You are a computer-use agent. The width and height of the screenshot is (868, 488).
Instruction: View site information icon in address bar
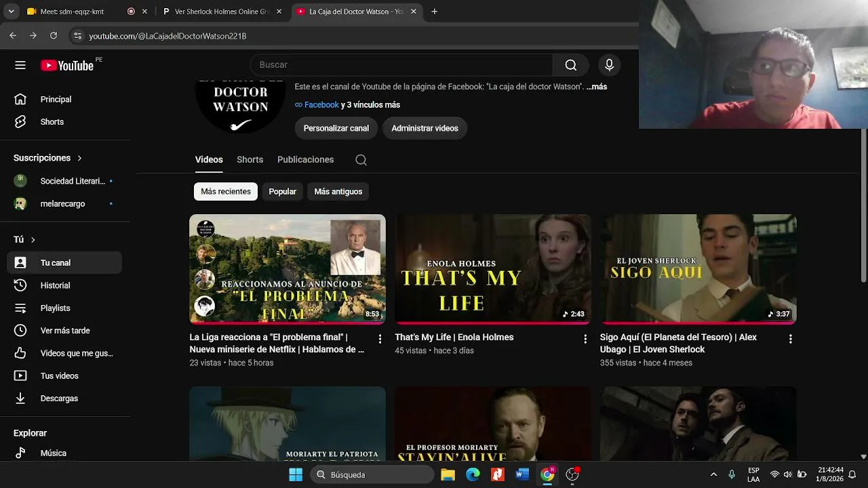(x=77, y=36)
